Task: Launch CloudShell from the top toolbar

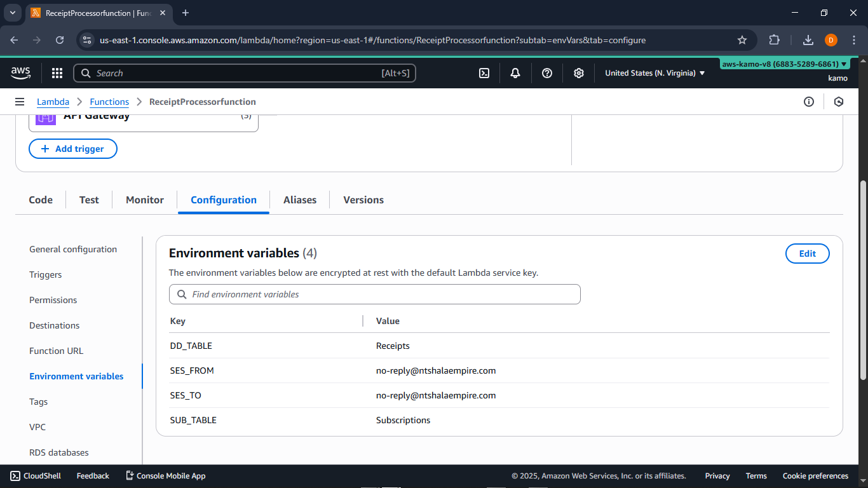Action: [484, 73]
